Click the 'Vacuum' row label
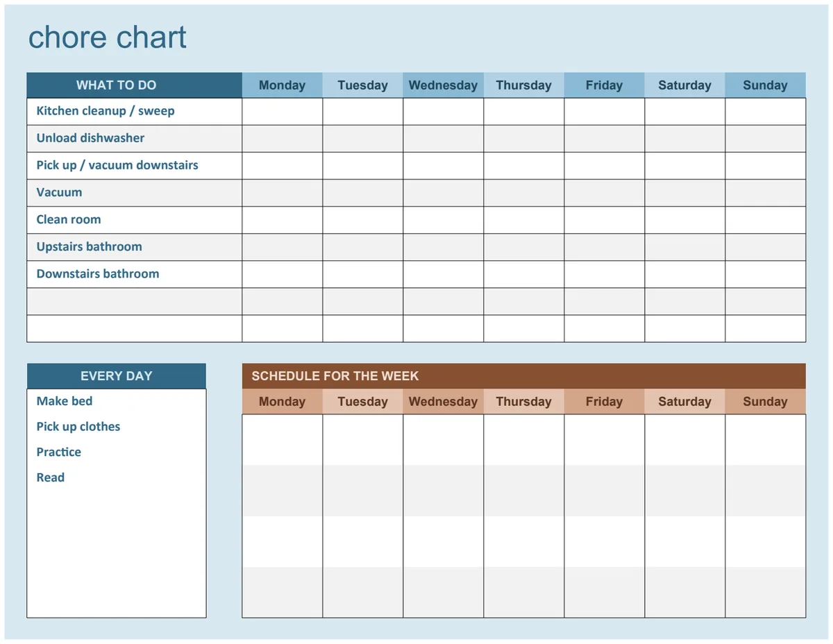Viewport: 833px width, 644px height. pos(59,192)
